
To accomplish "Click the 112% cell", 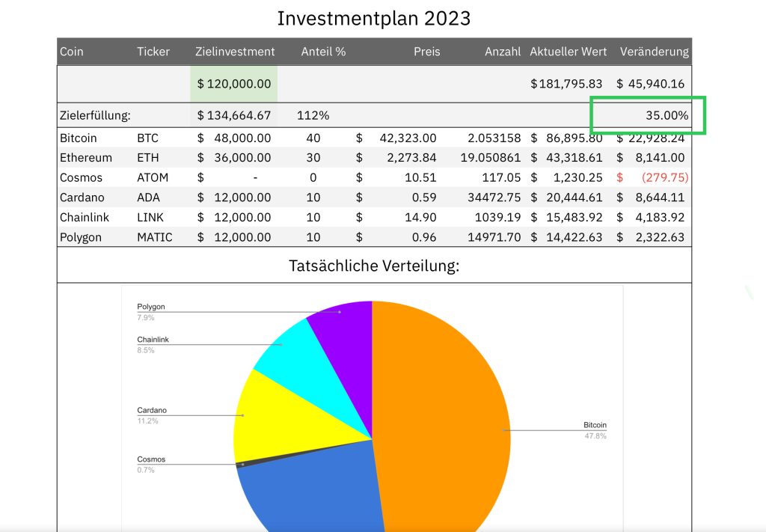I will click(x=313, y=115).
